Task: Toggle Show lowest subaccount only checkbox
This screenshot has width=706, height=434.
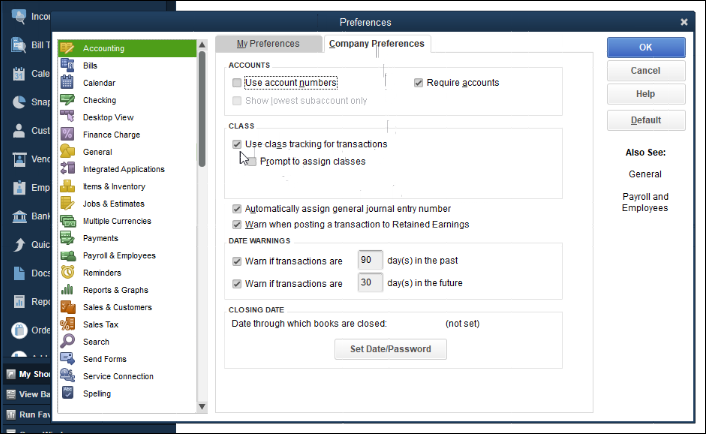Action: (x=237, y=100)
